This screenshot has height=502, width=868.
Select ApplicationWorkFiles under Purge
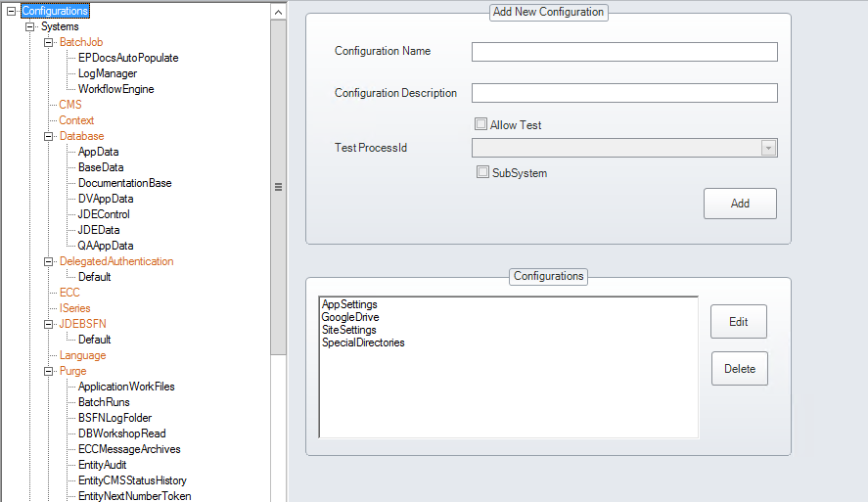click(x=126, y=387)
